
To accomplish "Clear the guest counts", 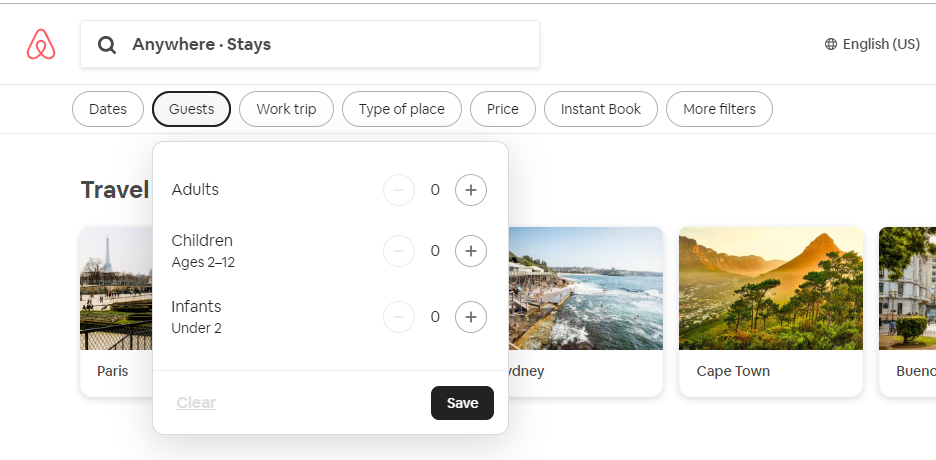I will point(196,403).
